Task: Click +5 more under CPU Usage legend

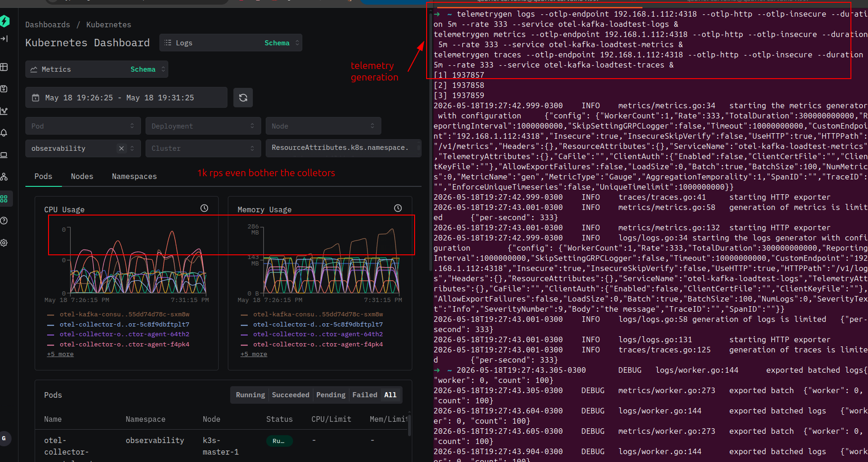Action: 60,354
